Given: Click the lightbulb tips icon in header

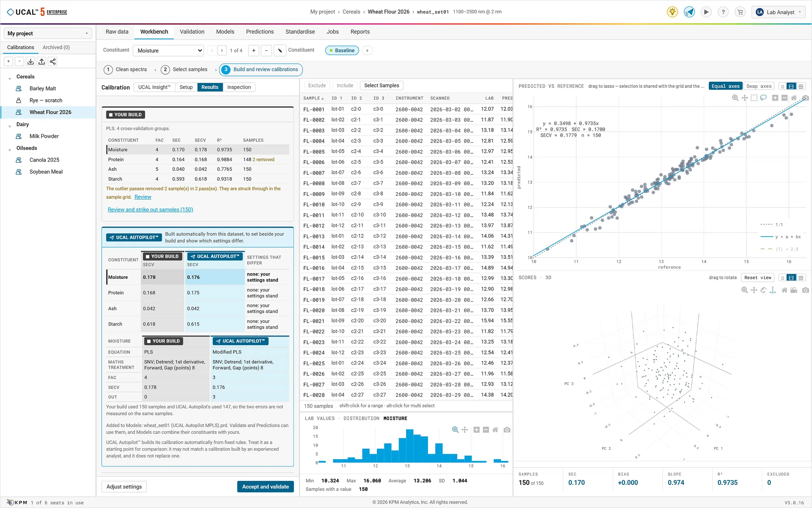Looking at the screenshot, I should (672, 12).
